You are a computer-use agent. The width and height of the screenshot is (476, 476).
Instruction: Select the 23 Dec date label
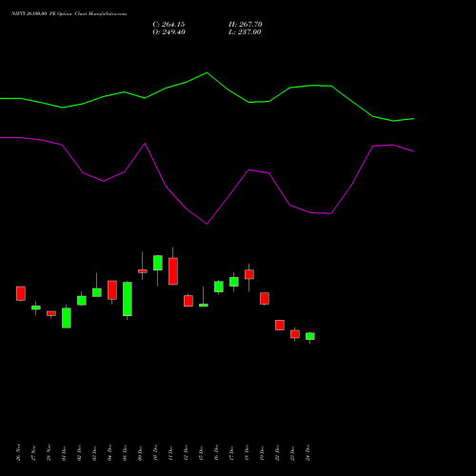292,452
